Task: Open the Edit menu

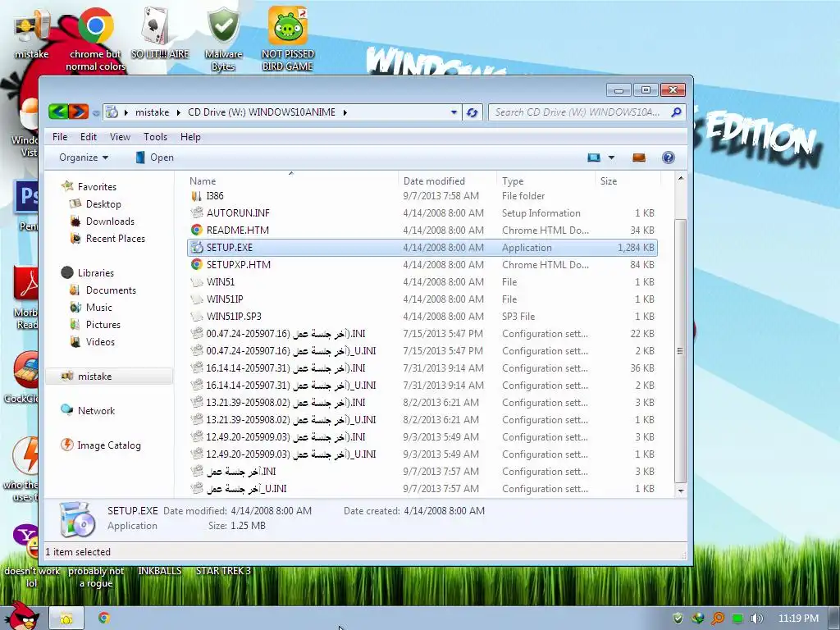Action: [x=89, y=137]
